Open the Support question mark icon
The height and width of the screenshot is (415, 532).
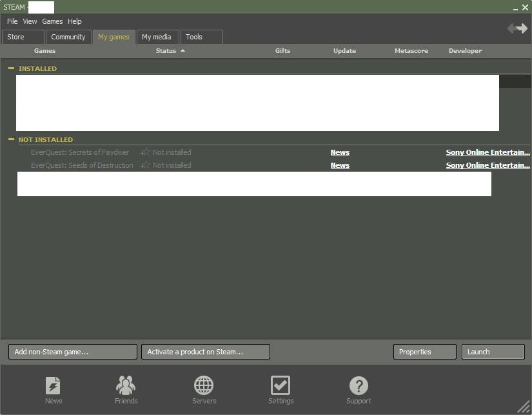click(x=359, y=385)
